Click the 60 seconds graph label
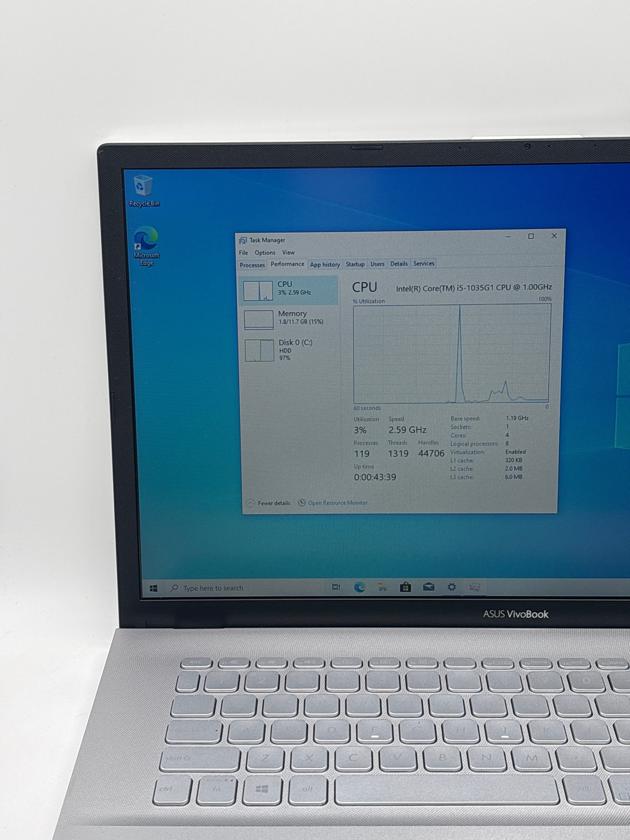This screenshot has width=630, height=840. [x=367, y=408]
